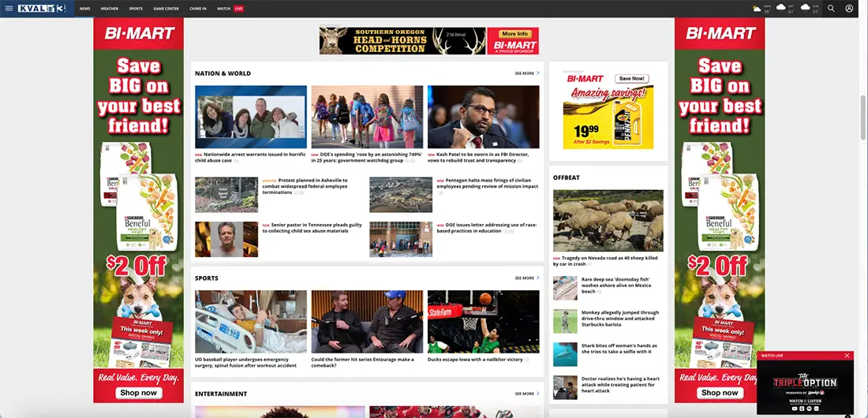Screen dimensions: 868x418
Task: Click the pastor mugshot thumbnail
Action: tap(226, 239)
